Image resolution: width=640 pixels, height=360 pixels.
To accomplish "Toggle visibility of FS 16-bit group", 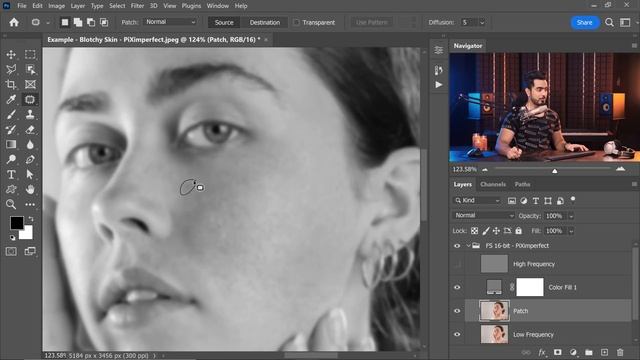I will (x=457, y=246).
